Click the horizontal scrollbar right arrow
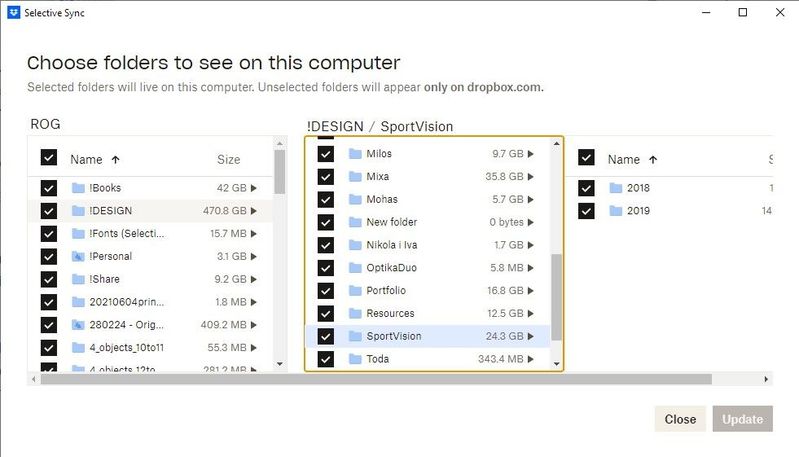This screenshot has width=799, height=457. [766, 379]
